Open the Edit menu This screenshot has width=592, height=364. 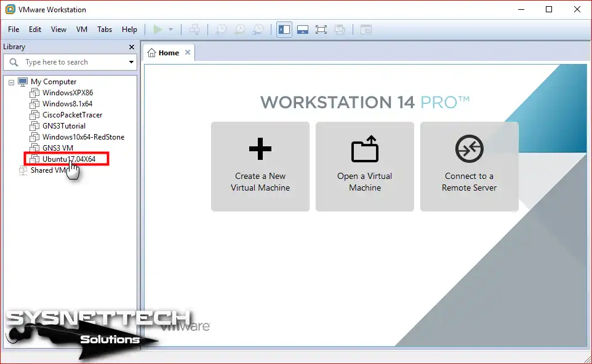[x=34, y=30]
